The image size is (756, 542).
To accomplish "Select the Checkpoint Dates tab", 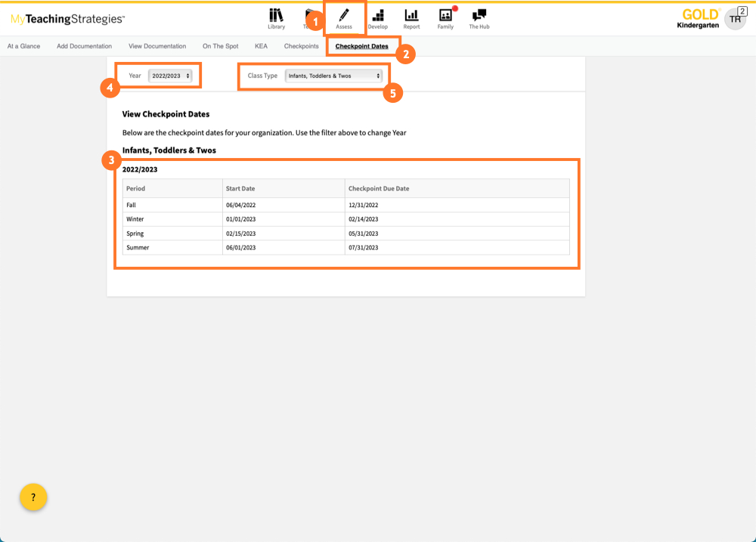I will 361,46.
